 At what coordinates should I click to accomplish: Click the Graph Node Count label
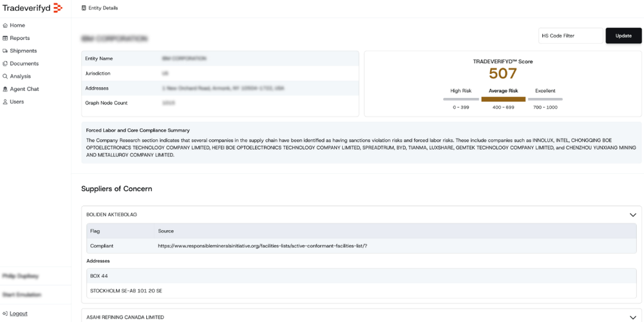(106, 103)
